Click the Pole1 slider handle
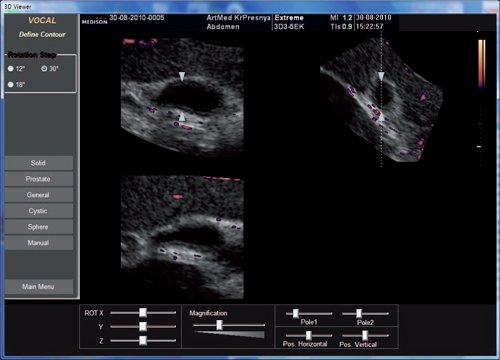This screenshot has width=500, height=360. click(x=296, y=313)
